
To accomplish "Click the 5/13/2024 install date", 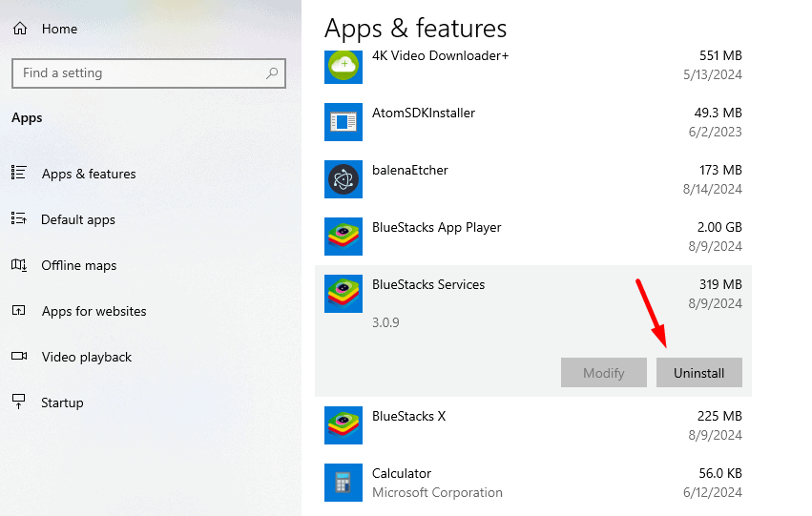I will click(x=713, y=74).
